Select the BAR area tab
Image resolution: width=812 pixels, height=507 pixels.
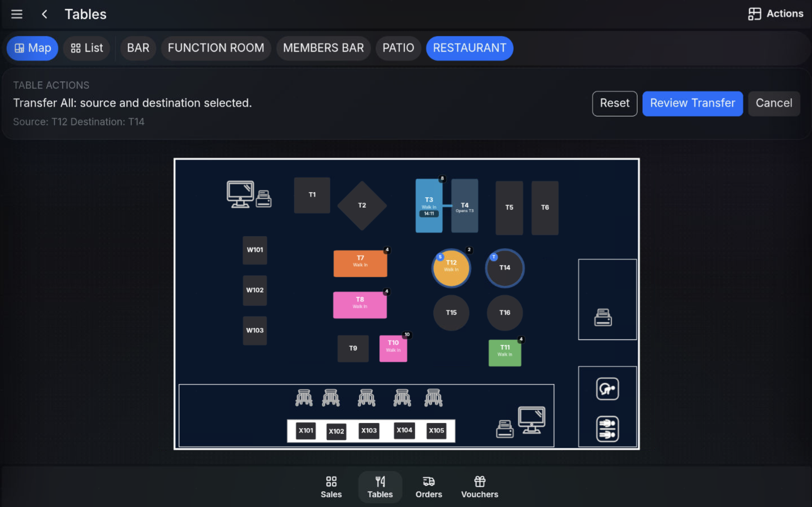tap(138, 48)
